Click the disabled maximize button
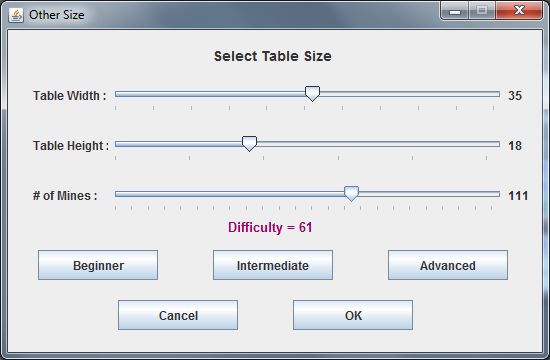The image size is (550, 360). (x=482, y=10)
